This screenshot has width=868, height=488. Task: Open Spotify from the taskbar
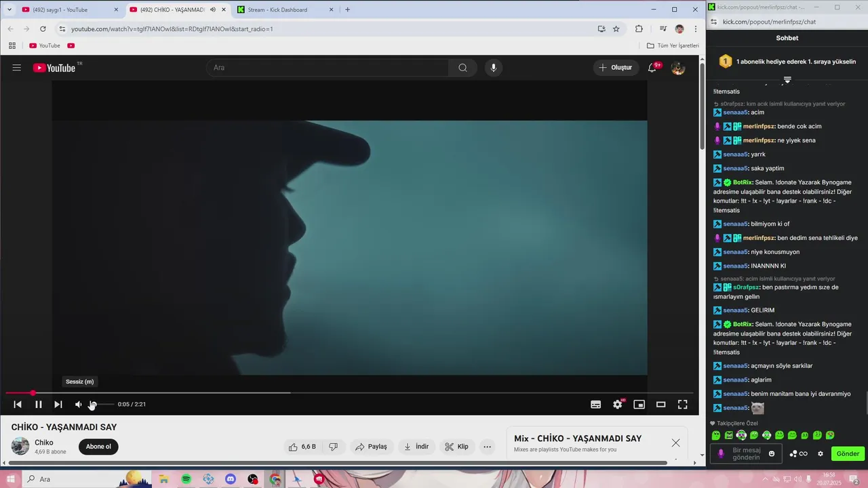[x=186, y=479]
